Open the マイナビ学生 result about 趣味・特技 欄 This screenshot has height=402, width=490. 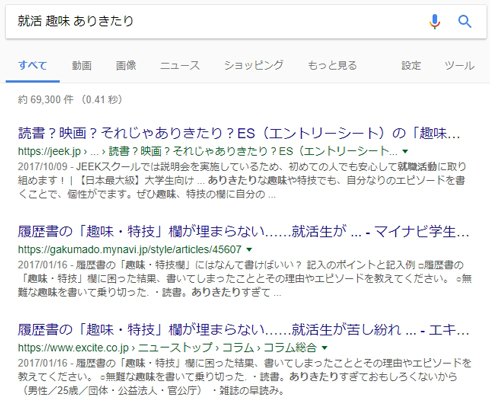(243, 231)
